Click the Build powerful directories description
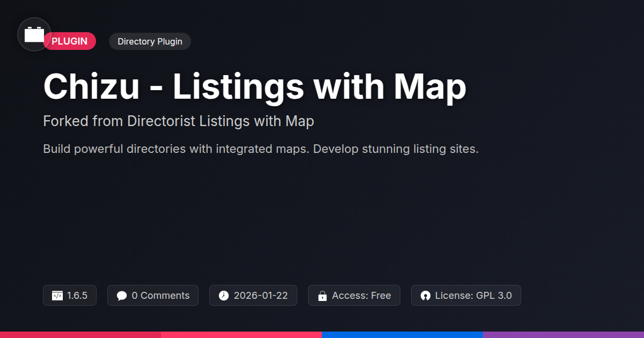The height and width of the screenshot is (338, 644). tap(261, 149)
